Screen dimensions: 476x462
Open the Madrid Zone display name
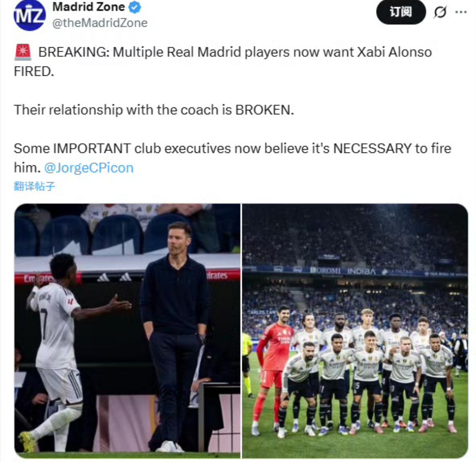(88, 7)
